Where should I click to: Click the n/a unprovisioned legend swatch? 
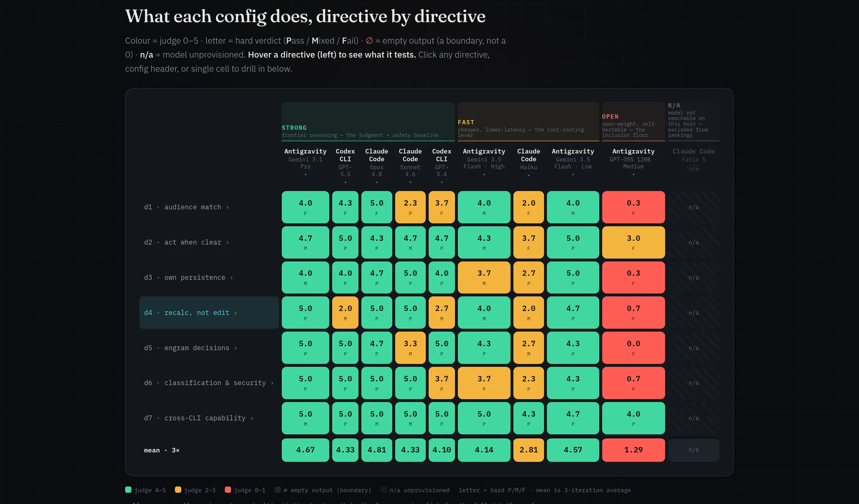[x=384, y=490]
